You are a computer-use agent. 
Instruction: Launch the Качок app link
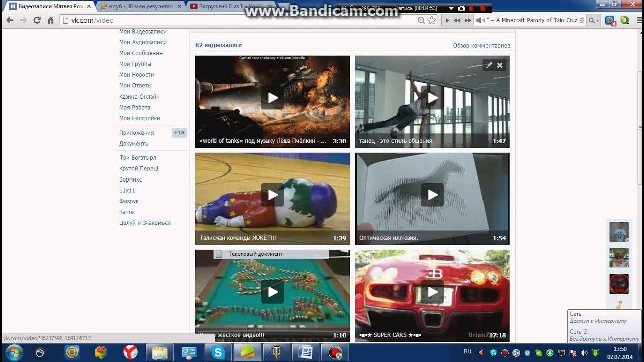point(127,212)
